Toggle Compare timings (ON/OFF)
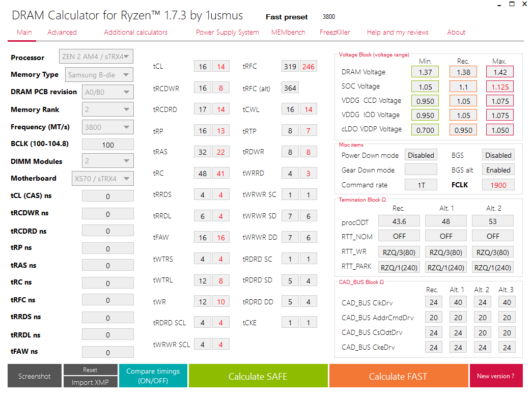This screenshot has width=532, height=397. 153,376
